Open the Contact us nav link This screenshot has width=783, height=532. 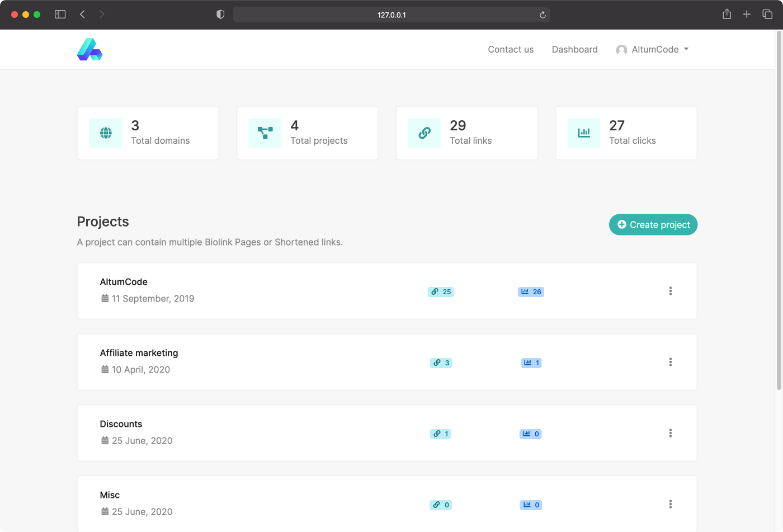tap(511, 50)
